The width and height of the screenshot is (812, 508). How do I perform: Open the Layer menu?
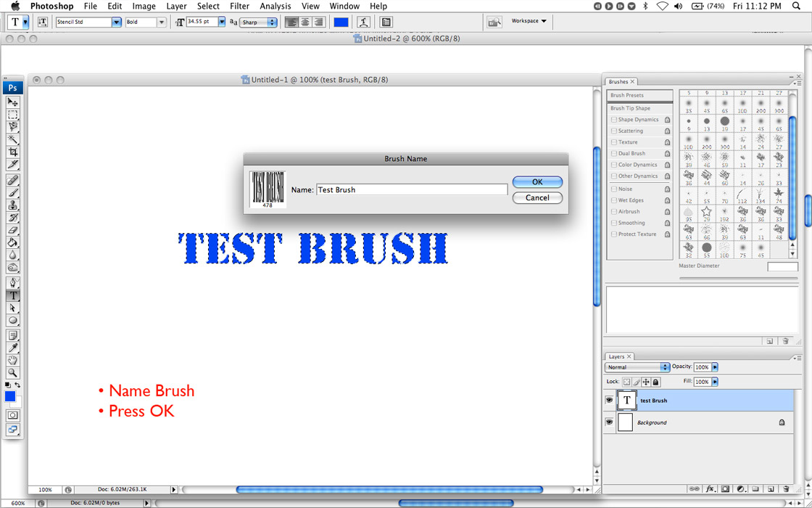177,7
